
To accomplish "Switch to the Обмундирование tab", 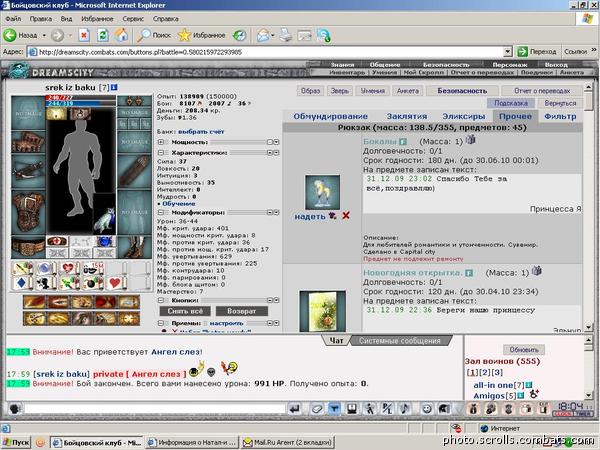I will tap(330, 116).
